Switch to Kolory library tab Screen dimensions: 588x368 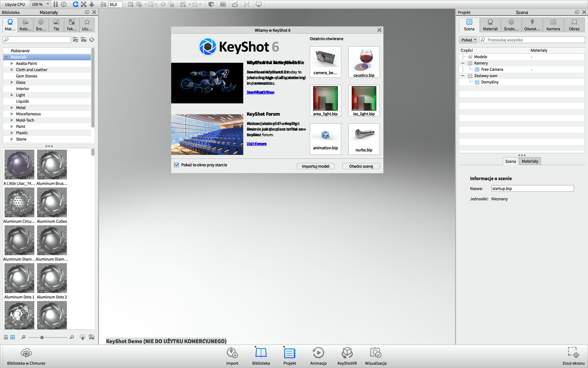click(x=25, y=25)
